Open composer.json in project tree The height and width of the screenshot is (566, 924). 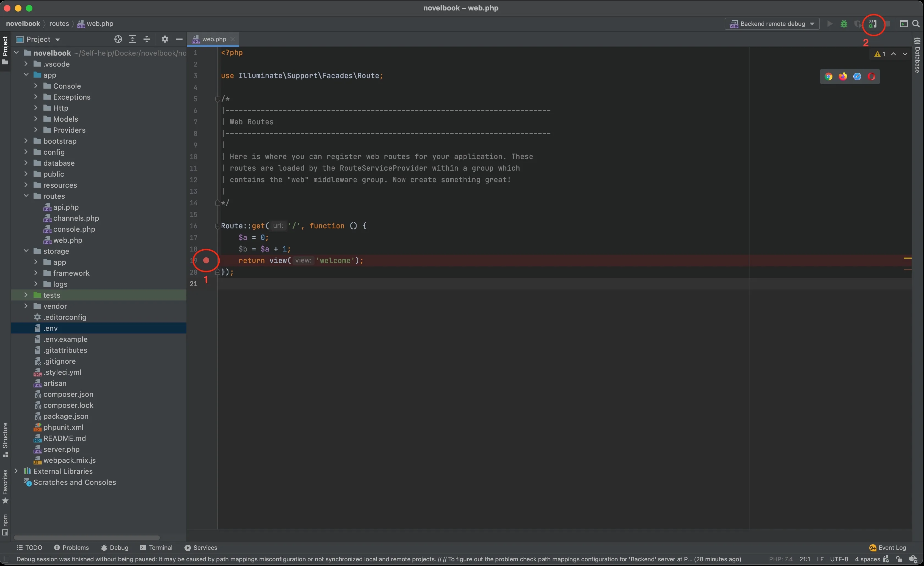pyautogui.click(x=68, y=394)
